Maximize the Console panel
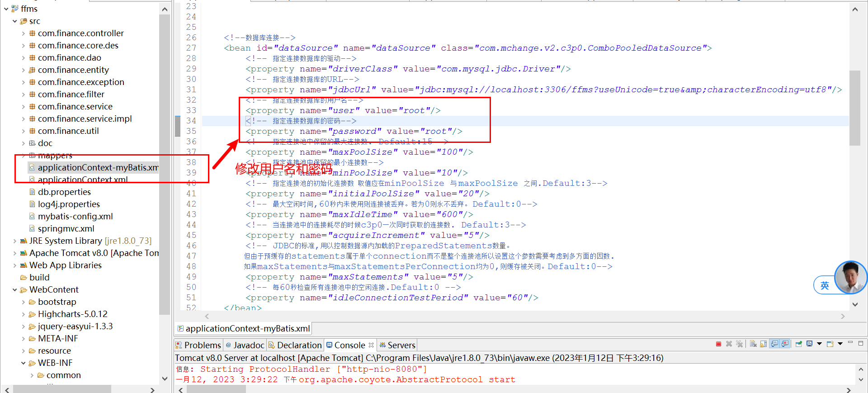The height and width of the screenshot is (393, 868). tap(861, 343)
